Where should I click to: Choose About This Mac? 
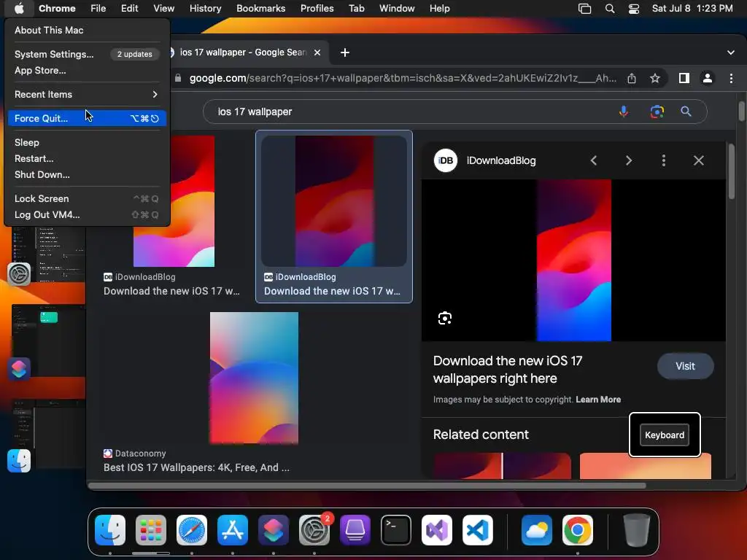point(87,30)
